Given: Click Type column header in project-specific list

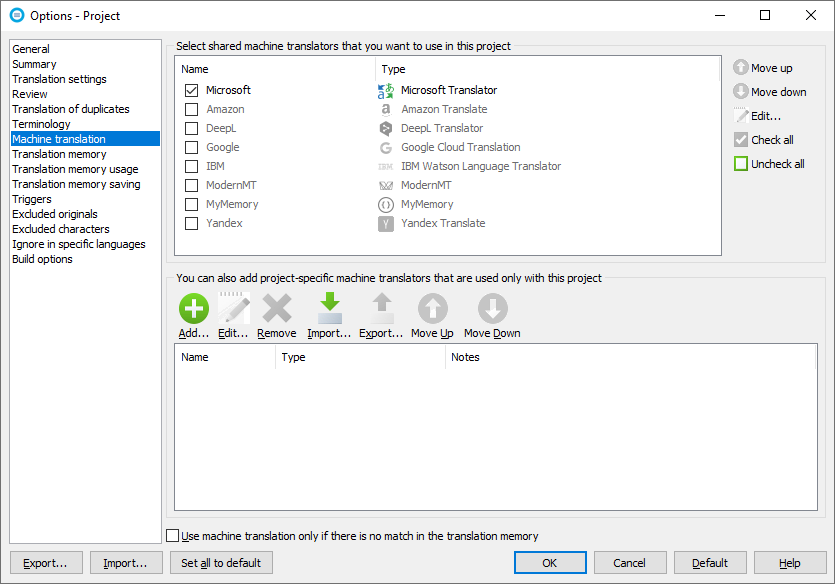Looking at the screenshot, I should click(x=361, y=357).
